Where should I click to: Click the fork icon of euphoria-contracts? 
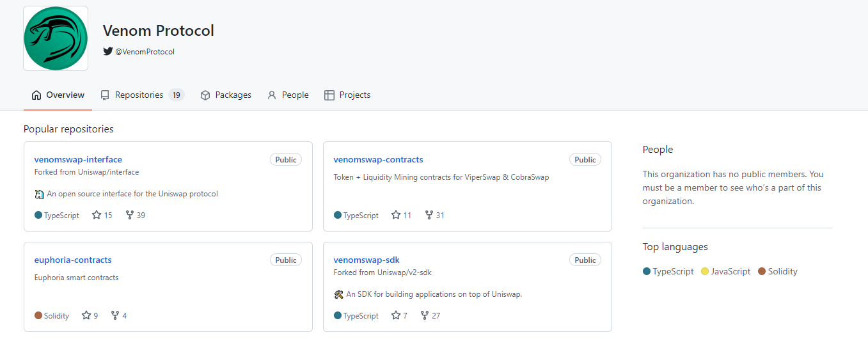coord(115,315)
